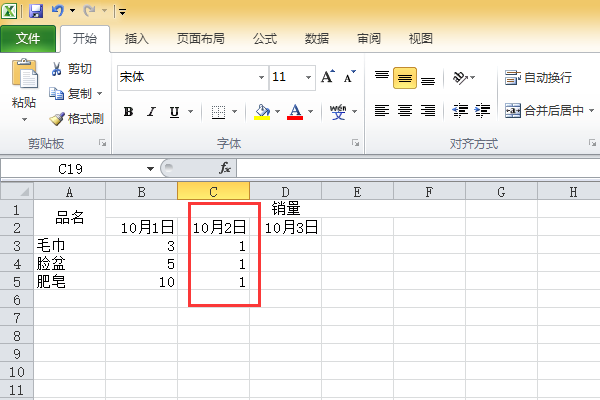
Task: Apply borders with the border icon
Action: (218, 112)
